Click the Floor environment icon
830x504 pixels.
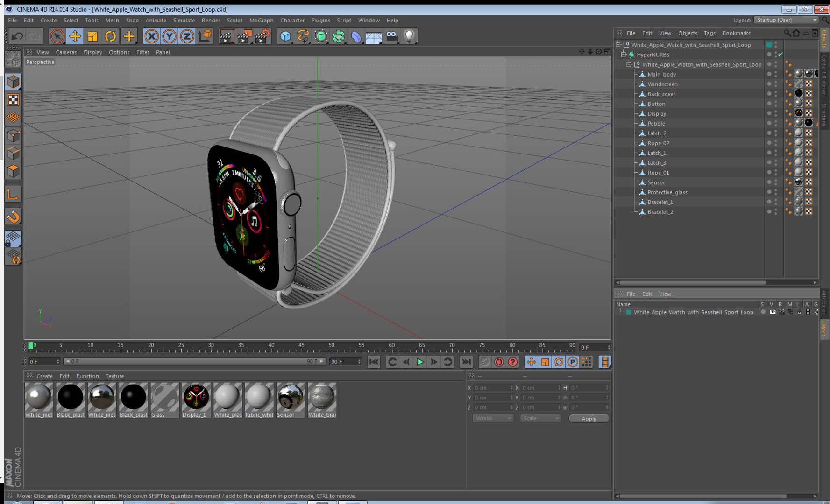[374, 36]
